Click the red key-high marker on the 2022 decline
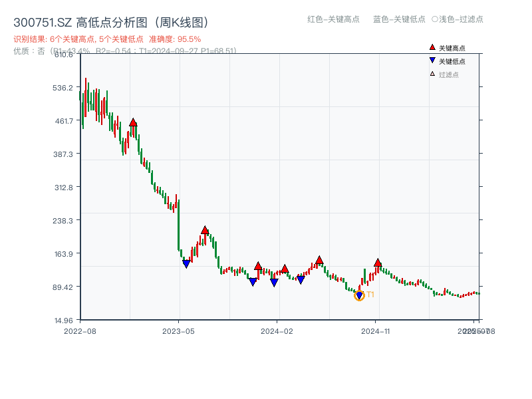 click(x=134, y=122)
